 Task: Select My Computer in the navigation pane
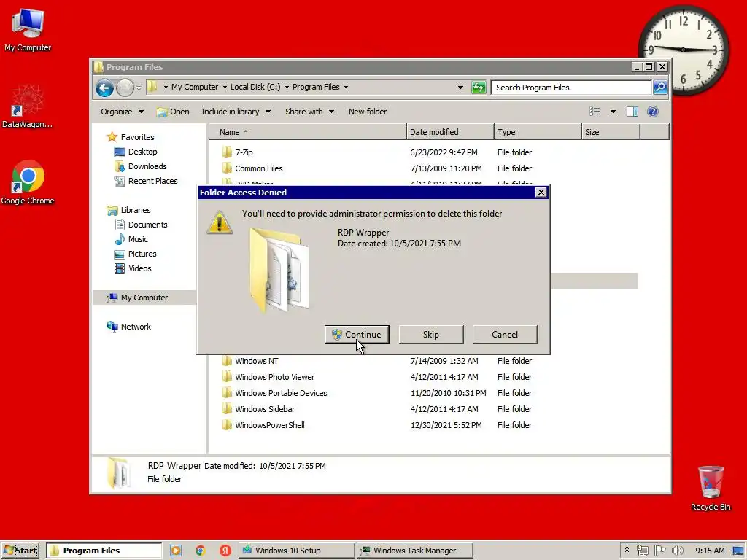pos(144,297)
